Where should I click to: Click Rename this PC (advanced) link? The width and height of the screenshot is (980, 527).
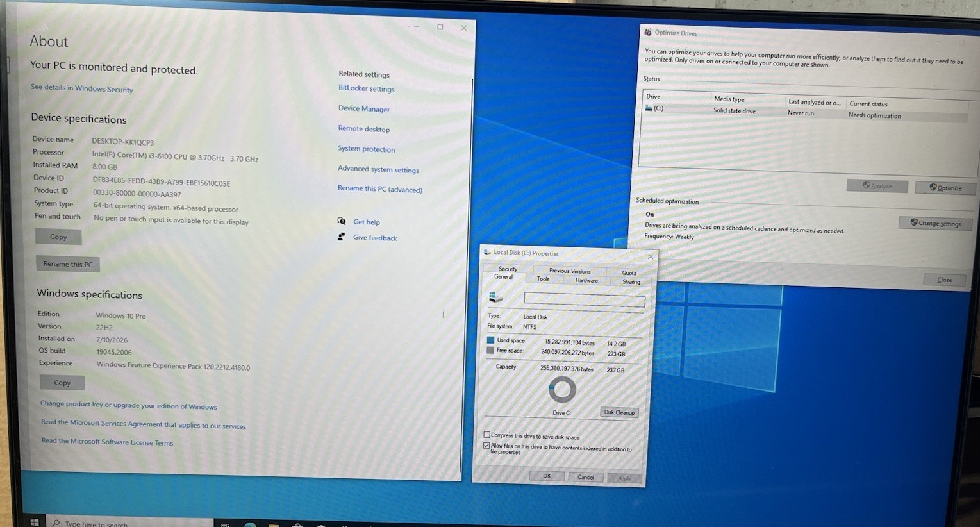click(x=380, y=188)
